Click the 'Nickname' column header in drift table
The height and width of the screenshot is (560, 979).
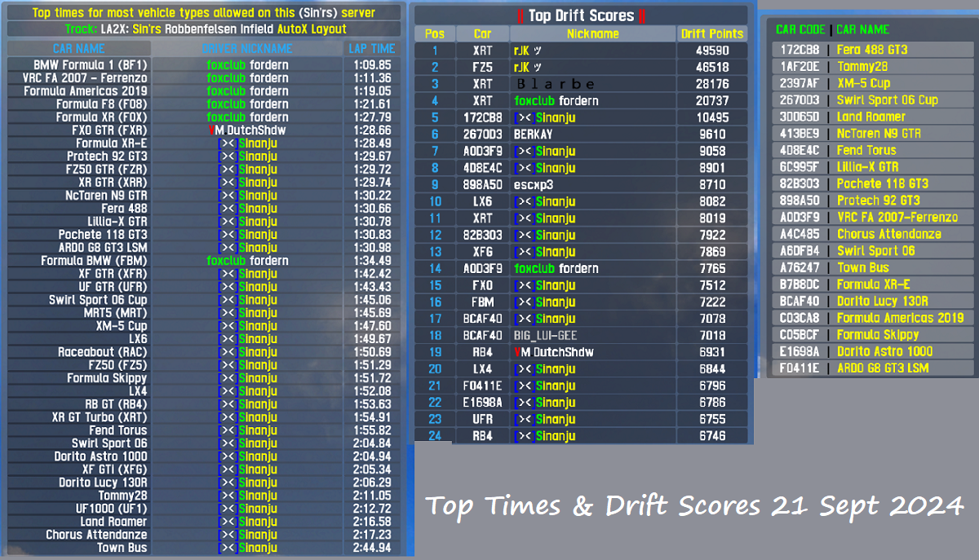593,34
